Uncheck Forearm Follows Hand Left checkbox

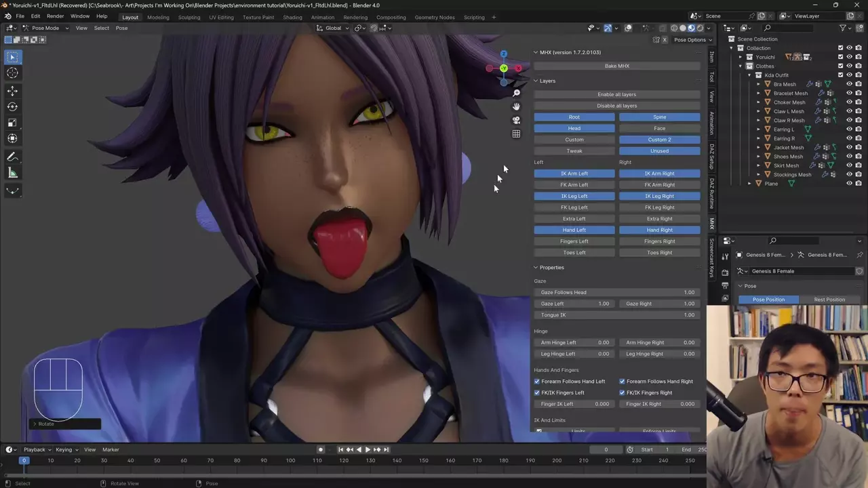coord(537,382)
